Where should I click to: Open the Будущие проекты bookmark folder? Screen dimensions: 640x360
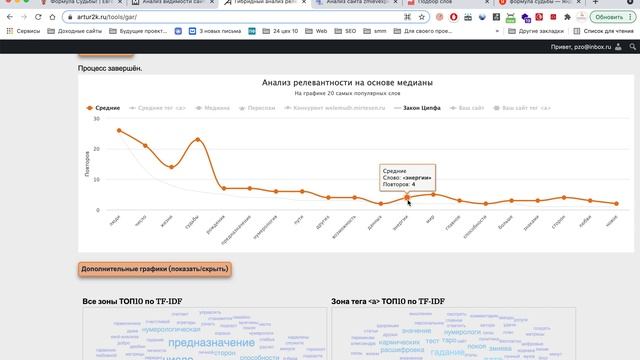pos(138,31)
